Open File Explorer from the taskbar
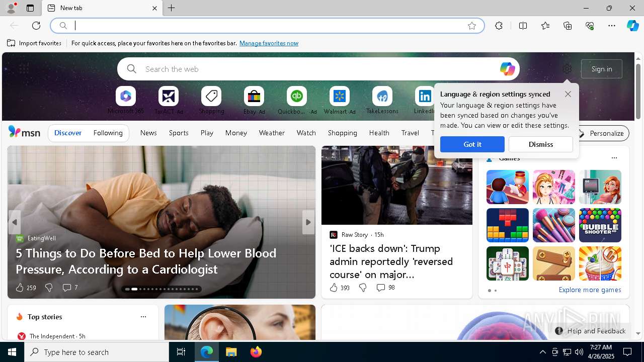This screenshot has width=644, height=362. pos(231,352)
